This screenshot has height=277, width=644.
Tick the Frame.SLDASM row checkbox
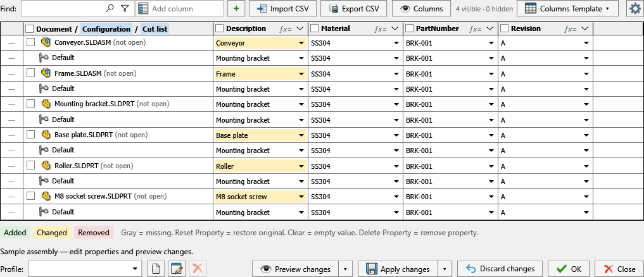31,73
